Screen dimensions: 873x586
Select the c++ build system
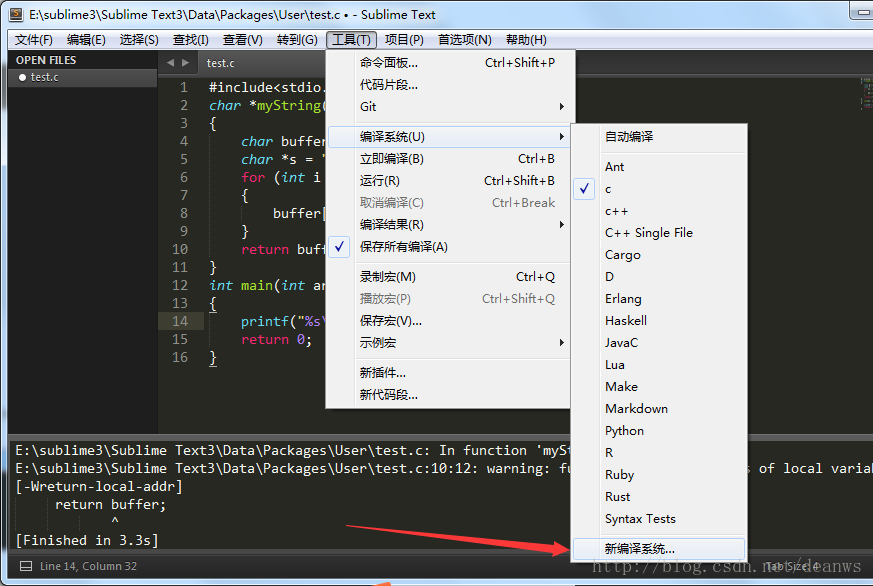point(659,211)
